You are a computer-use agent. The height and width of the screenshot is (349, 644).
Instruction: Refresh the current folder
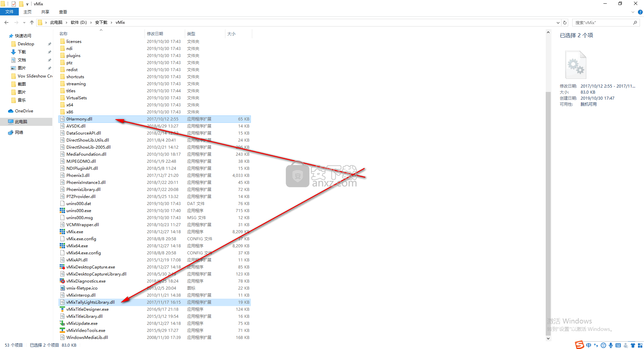(565, 22)
